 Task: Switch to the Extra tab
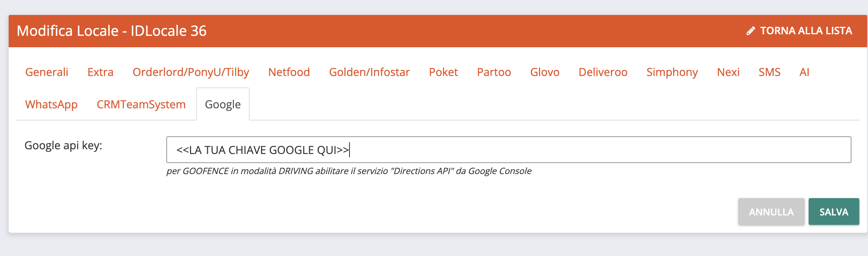point(100,72)
